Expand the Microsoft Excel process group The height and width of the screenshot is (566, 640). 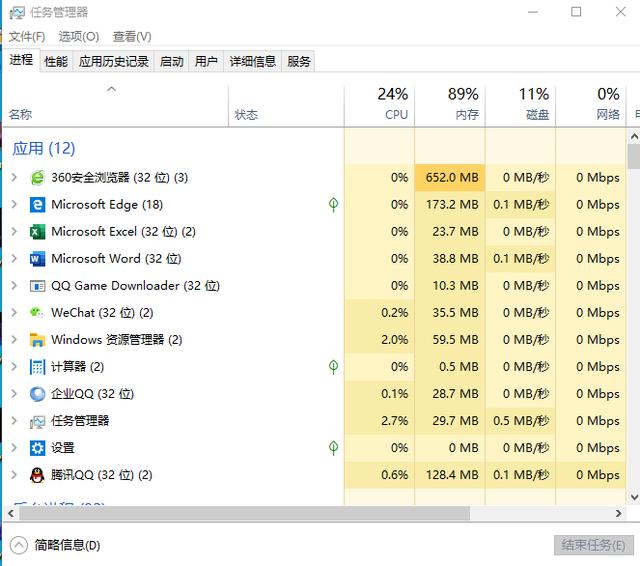click(14, 231)
